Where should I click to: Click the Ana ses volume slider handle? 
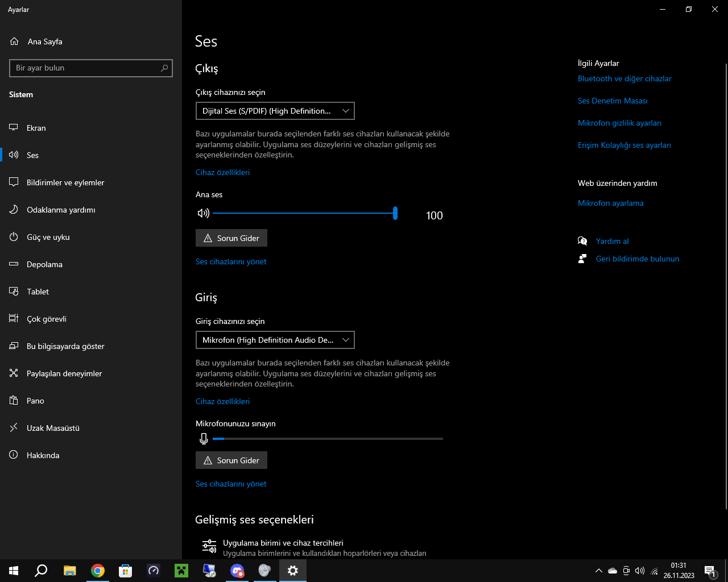point(395,213)
